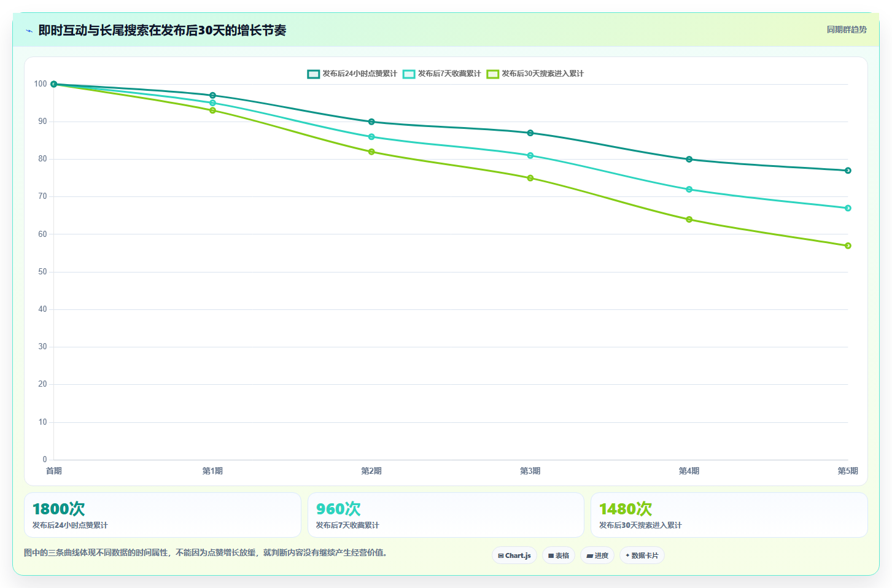Click the light teal 81 point at 第3期
Screen dimensions: 892x588
[x=530, y=155]
